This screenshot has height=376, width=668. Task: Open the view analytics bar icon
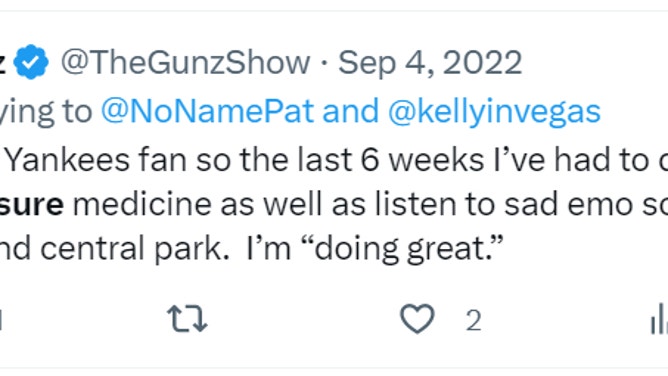point(659,319)
